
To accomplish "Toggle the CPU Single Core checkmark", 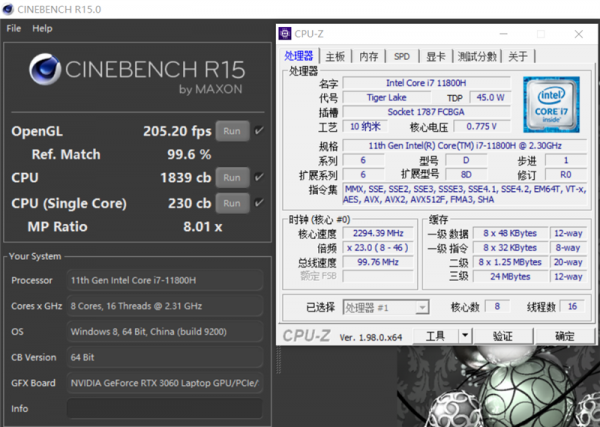I will coord(260,203).
